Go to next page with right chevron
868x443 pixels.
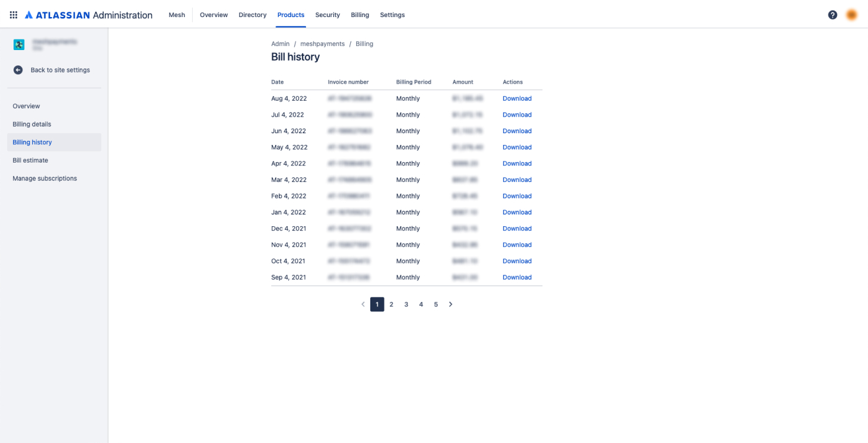click(451, 305)
